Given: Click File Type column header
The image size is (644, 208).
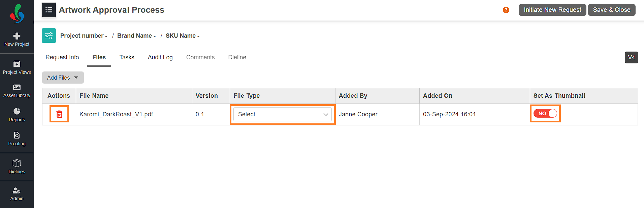Looking at the screenshot, I should pyautogui.click(x=247, y=96).
